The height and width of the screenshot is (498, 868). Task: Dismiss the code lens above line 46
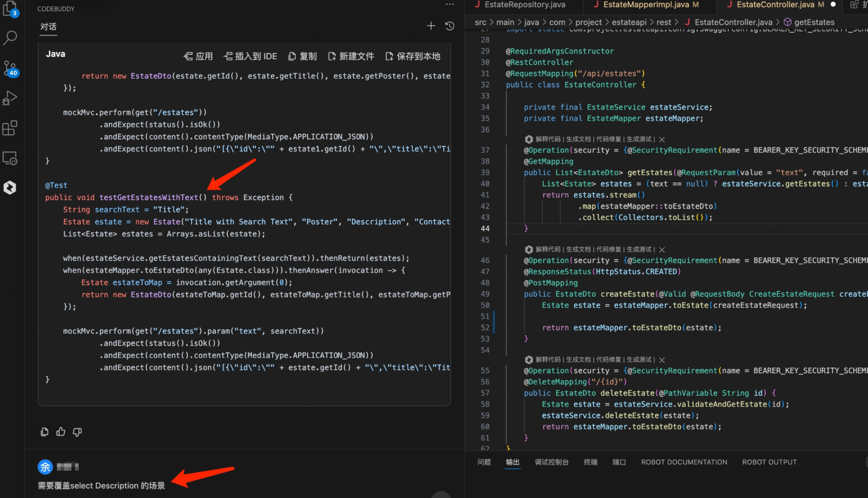(x=662, y=250)
